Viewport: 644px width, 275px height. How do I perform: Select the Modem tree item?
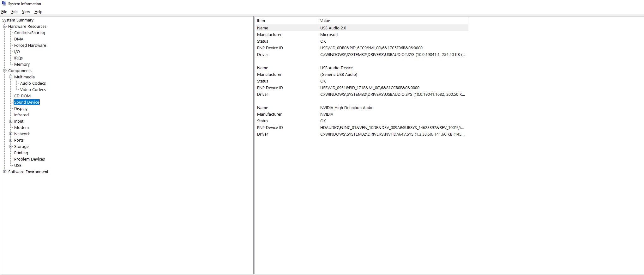click(x=21, y=128)
